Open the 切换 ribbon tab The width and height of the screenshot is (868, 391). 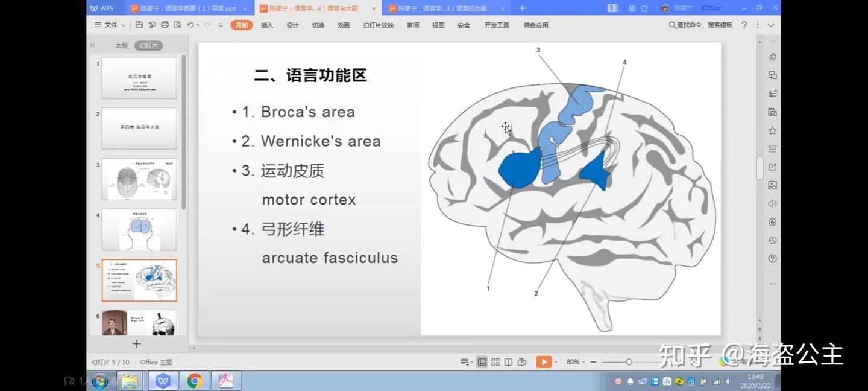coord(318,25)
